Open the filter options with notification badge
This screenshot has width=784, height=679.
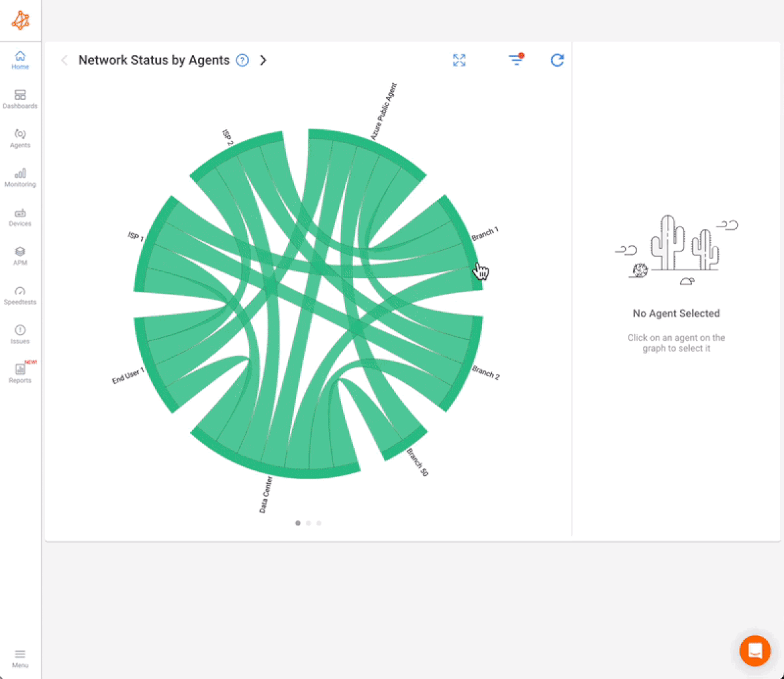[x=516, y=60]
